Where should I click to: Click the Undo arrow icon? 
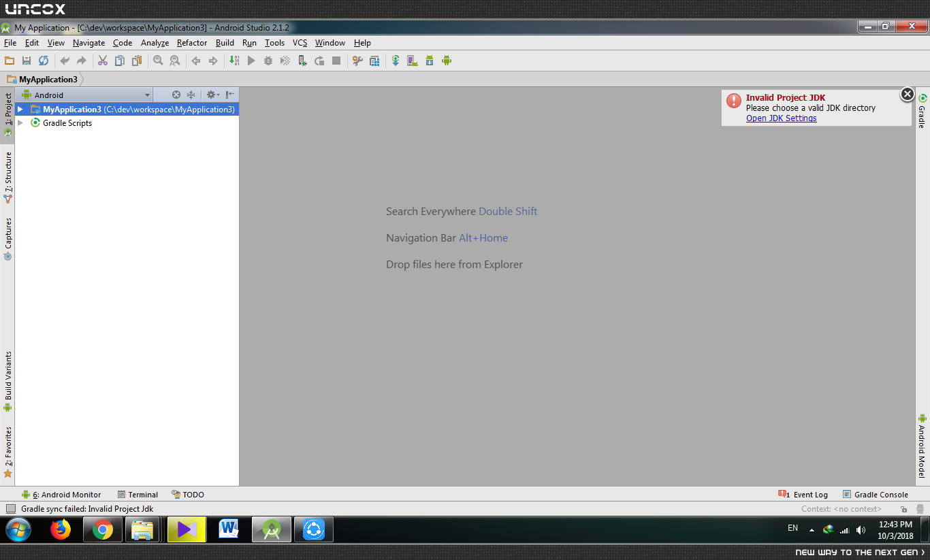tap(65, 61)
